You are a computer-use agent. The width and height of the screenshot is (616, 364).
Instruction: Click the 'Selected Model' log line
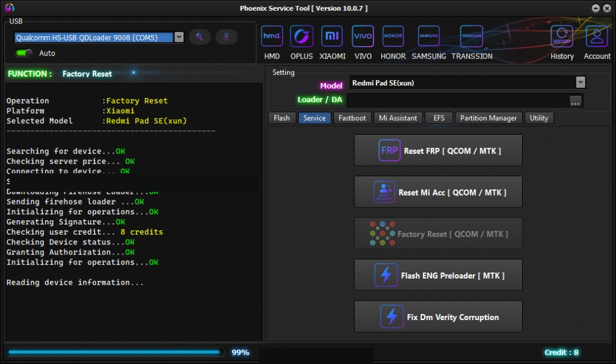click(x=97, y=121)
